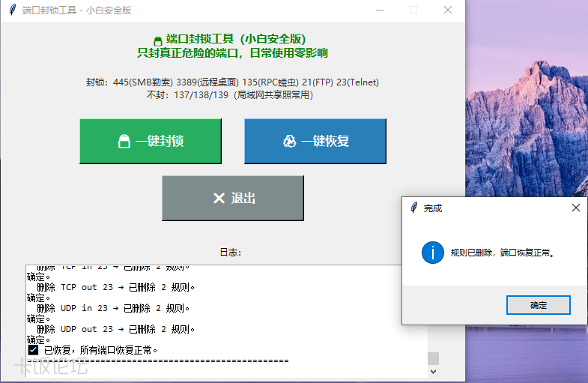Click the feather icon in the main window title bar
The width and height of the screenshot is (588, 383).
pos(13,10)
